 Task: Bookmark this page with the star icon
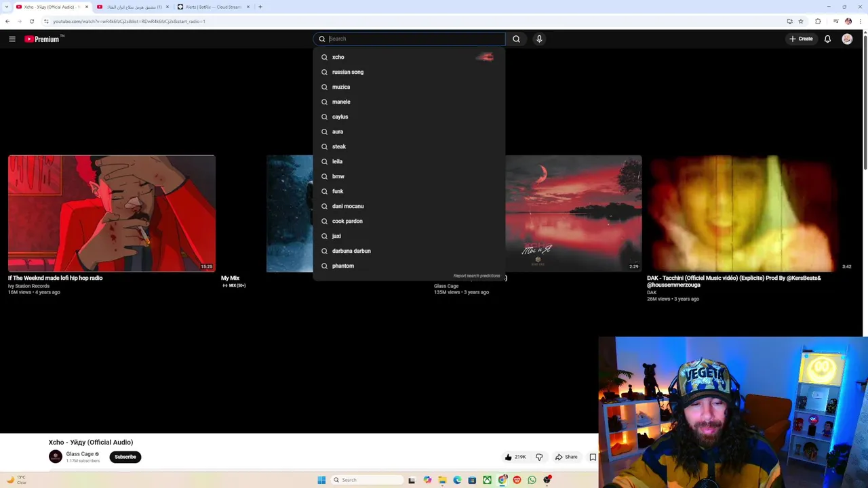[x=801, y=21]
